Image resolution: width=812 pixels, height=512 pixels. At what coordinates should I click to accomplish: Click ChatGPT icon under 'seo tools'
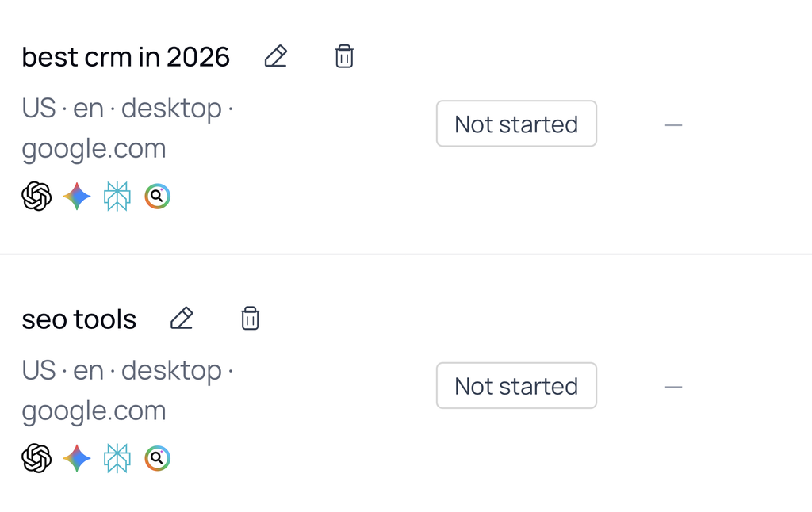pyautogui.click(x=36, y=459)
